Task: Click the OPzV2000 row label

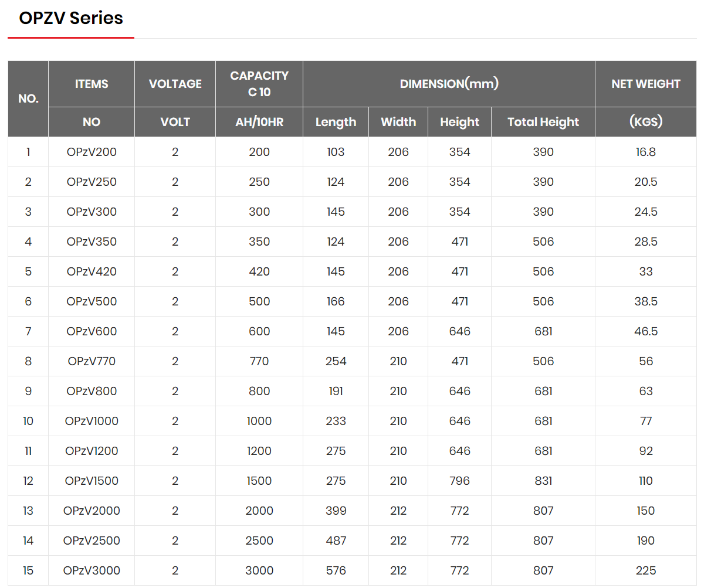Action: tap(92, 511)
